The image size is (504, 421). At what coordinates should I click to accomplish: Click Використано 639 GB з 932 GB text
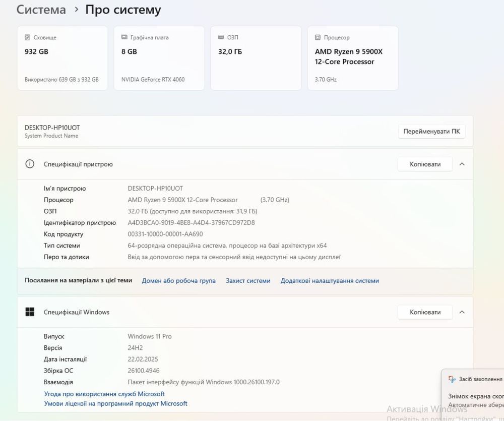61,80
